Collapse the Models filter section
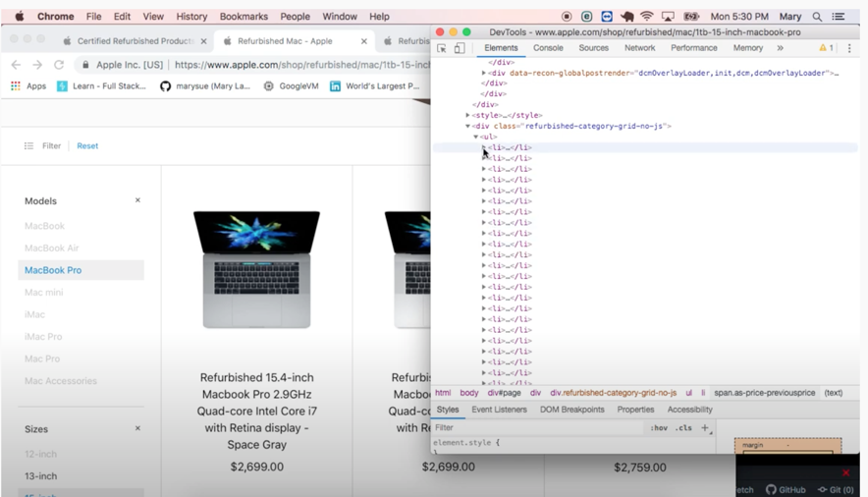This screenshot has width=868, height=497. pos(137,199)
